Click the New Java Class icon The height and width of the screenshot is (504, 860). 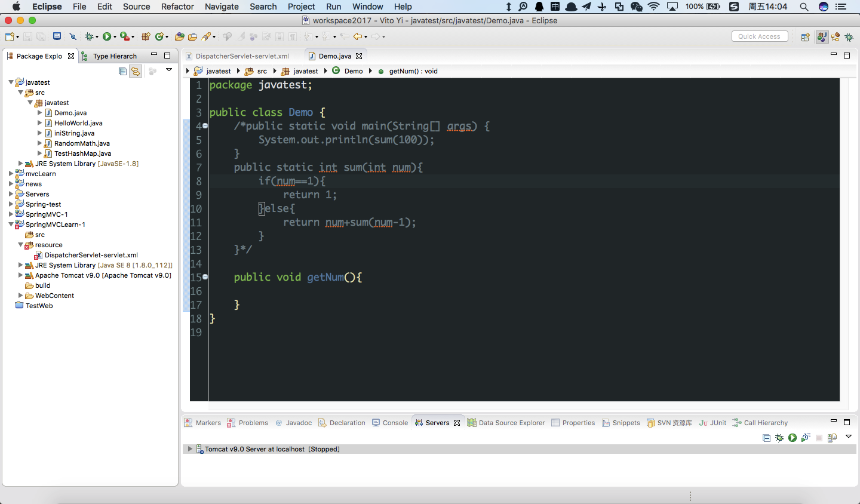159,36
